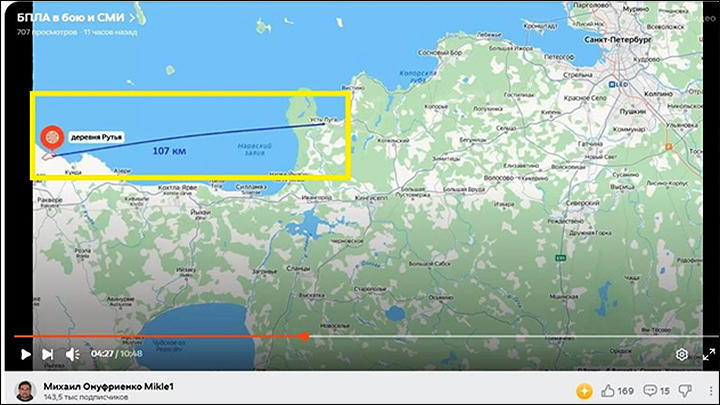Open the comments with 15 replies
720x405 pixels.
[x=655, y=389]
